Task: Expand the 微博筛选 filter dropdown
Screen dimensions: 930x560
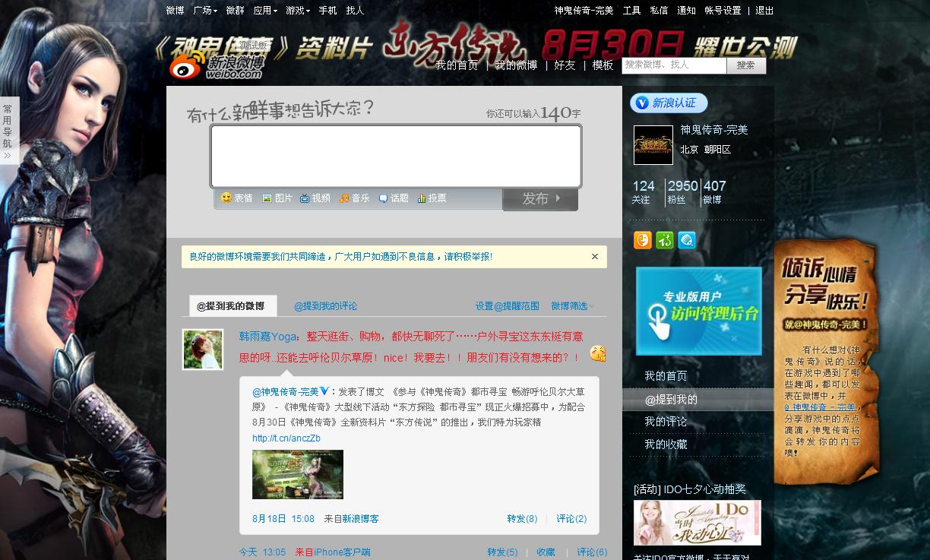Action: click(573, 306)
